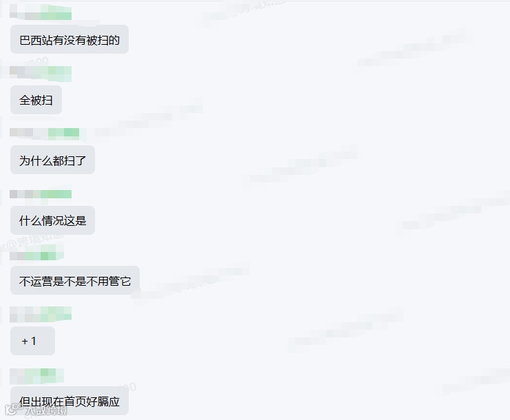The image size is (510, 420).
Task: Open sender name above '但出现在首页好膈应'
Action: [36, 376]
